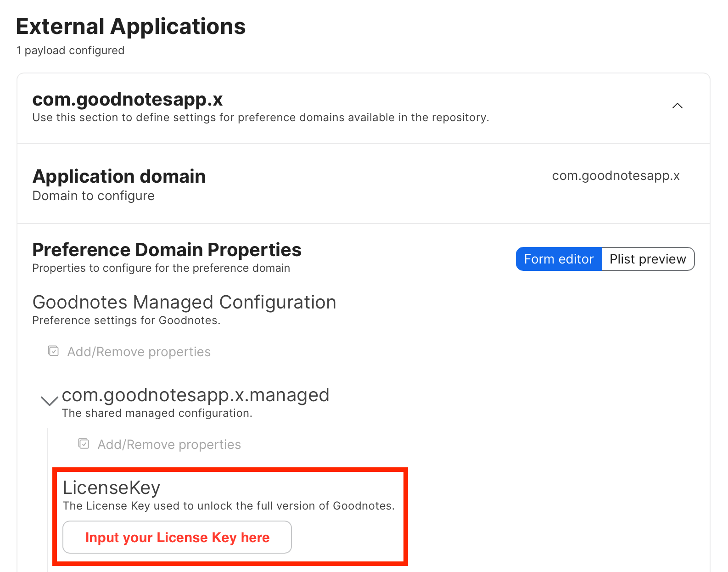728x572 pixels.
Task: Switch to the Plist preview tab
Action: pyautogui.click(x=648, y=259)
